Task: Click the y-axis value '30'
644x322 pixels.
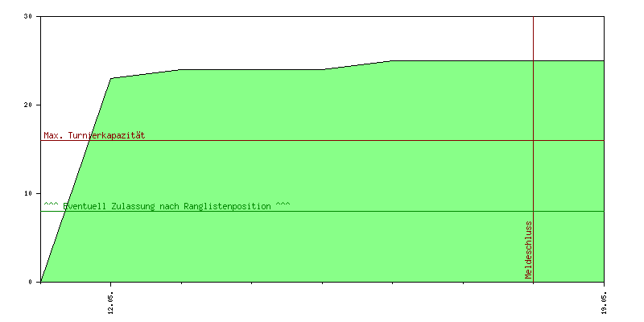Action: click(x=27, y=16)
